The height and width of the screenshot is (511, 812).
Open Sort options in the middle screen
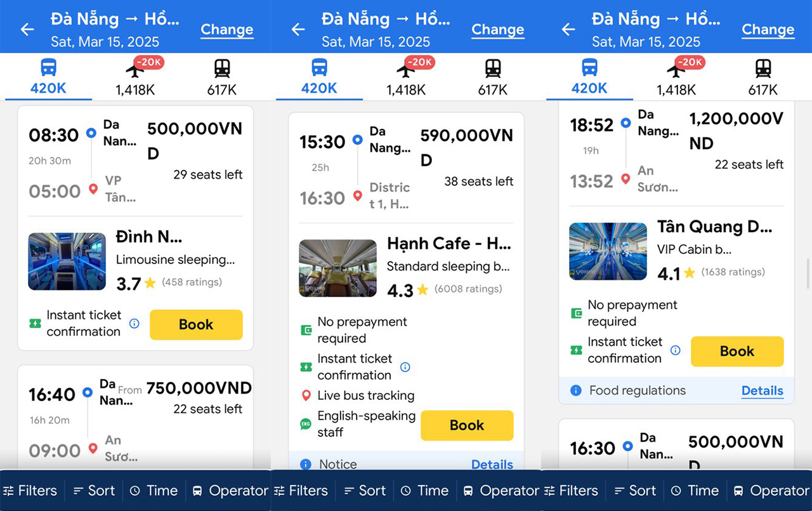click(x=364, y=491)
